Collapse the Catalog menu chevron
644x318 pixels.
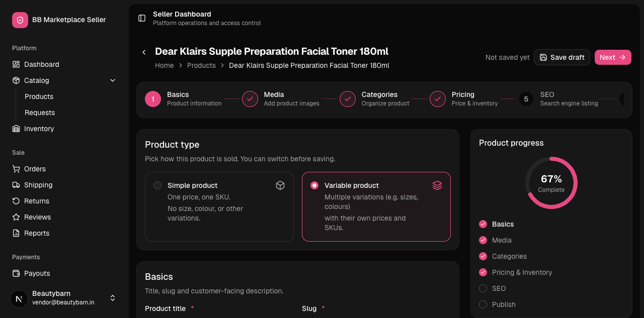pos(113,80)
